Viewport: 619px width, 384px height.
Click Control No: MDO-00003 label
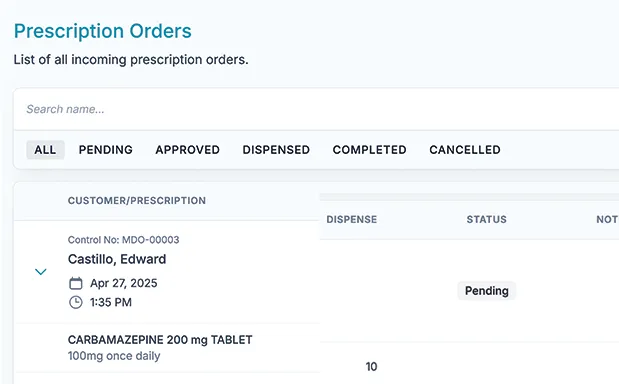pos(123,240)
